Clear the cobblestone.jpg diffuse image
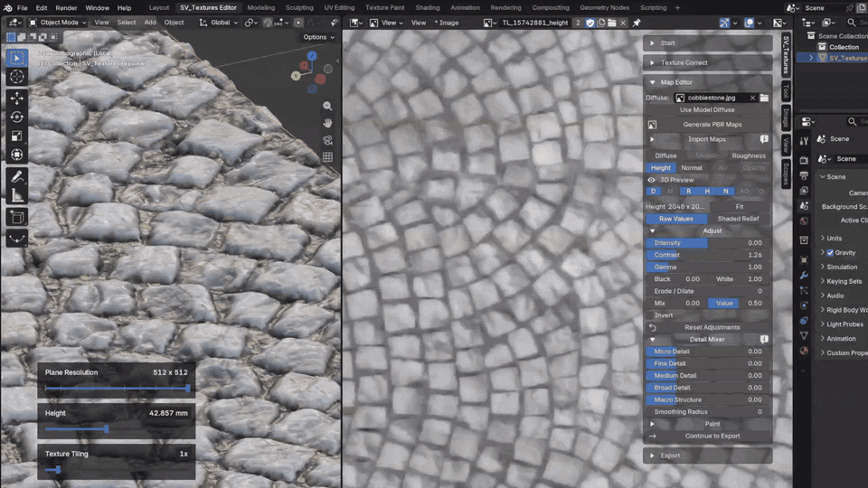The width and height of the screenshot is (868, 488). tap(753, 98)
